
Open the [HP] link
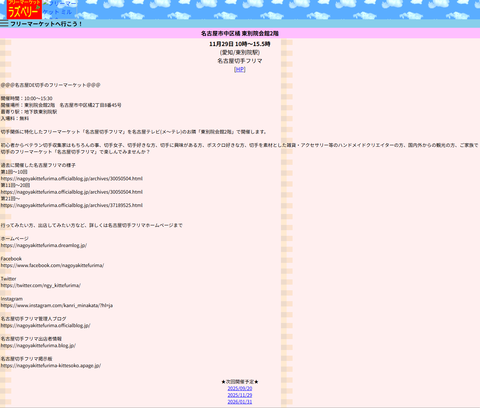coord(240,69)
